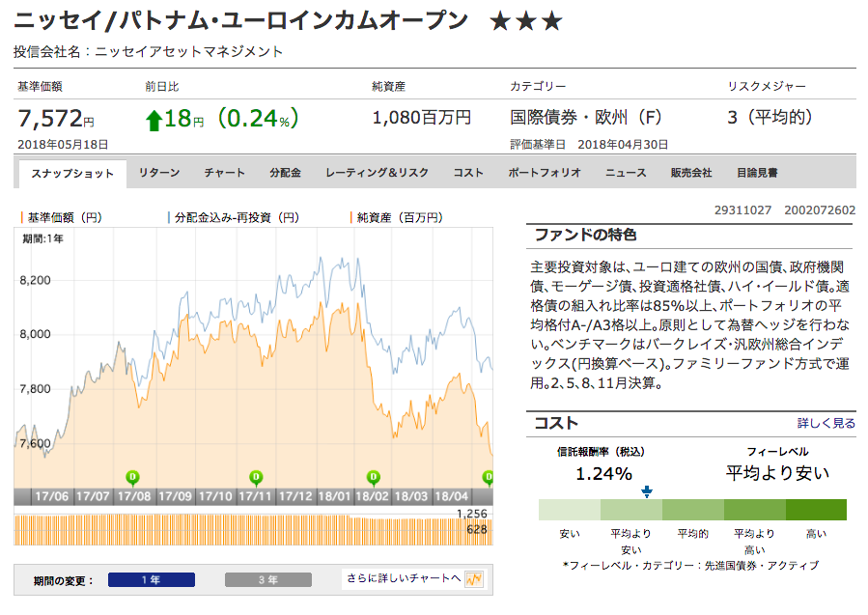Click the fund code 29311027

tap(742, 210)
